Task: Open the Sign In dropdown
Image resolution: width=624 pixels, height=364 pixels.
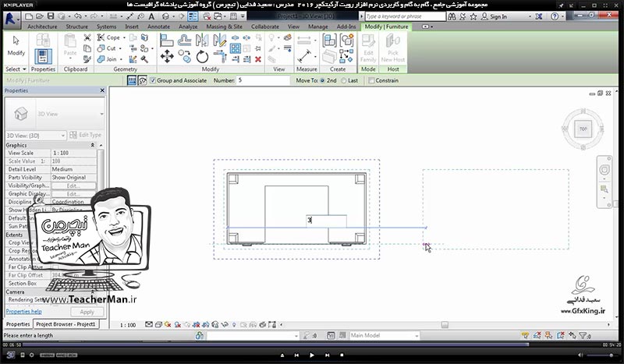Action: pos(530,16)
